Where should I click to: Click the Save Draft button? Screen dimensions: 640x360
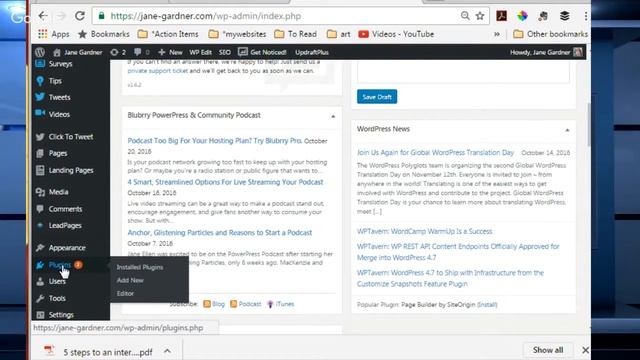click(377, 97)
